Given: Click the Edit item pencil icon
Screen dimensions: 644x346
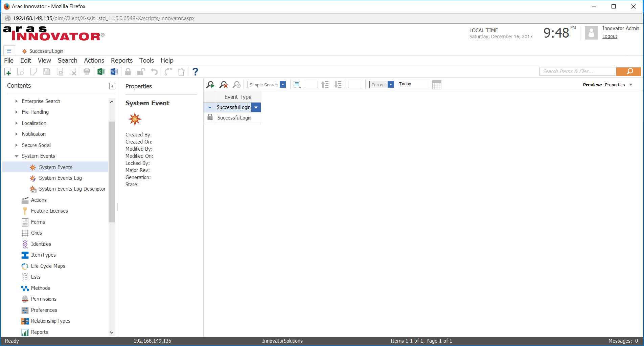Looking at the screenshot, I should point(33,71).
